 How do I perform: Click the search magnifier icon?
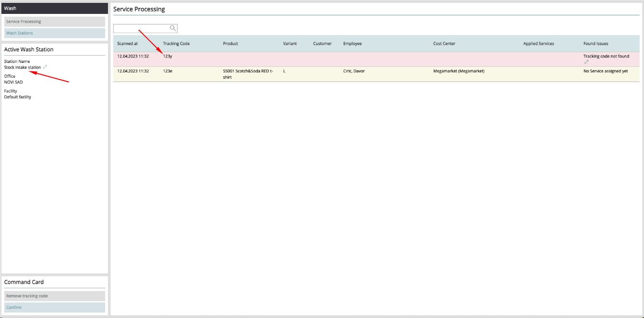tap(173, 28)
